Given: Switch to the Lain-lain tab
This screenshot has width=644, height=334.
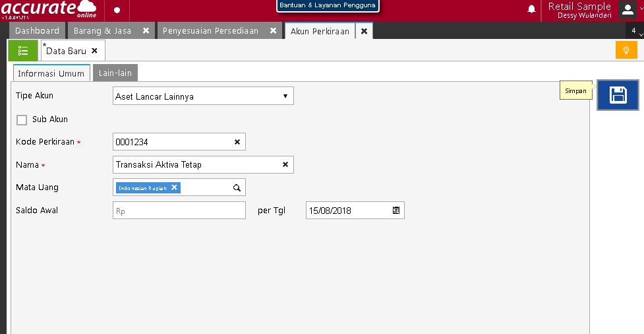Looking at the screenshot, I should 115,73.
